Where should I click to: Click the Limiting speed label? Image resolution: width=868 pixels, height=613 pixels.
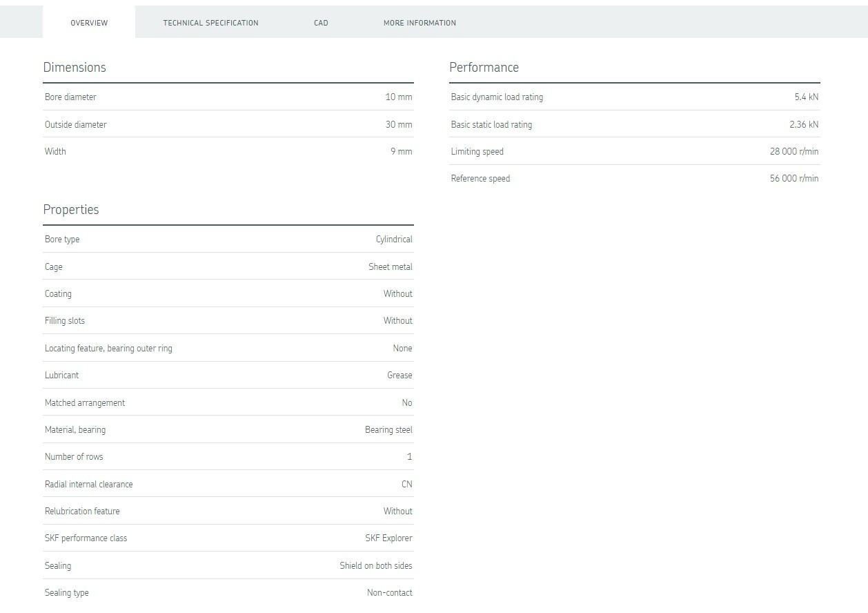[x=477, y=151]
